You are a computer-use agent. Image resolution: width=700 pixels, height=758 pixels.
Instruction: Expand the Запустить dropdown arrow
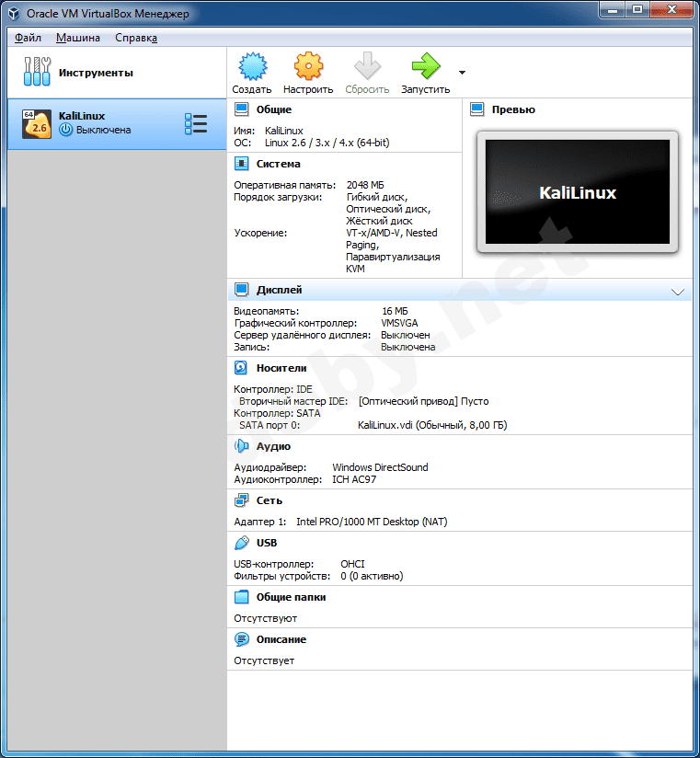[462, 72]
